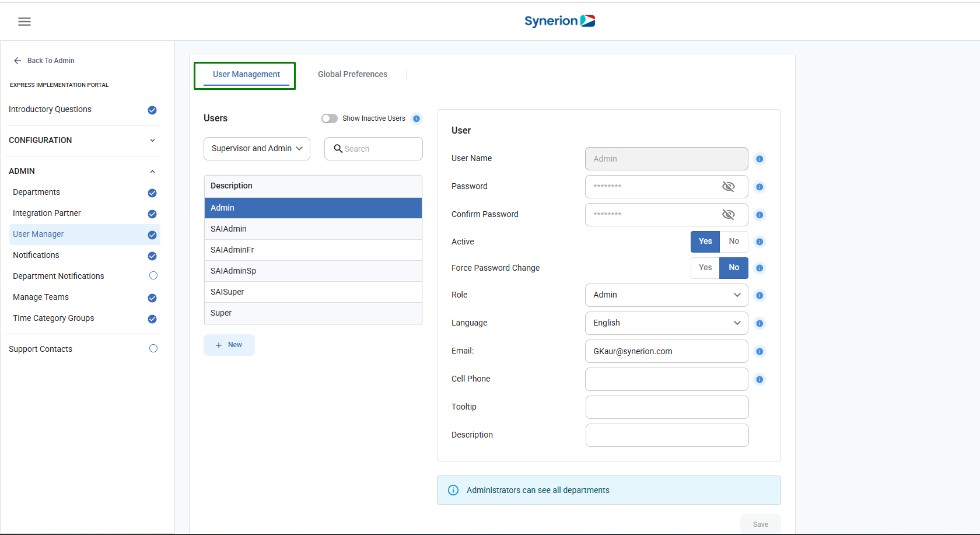This screenshot has height=535, width=980.
Task: Open the Language dropdown
Action: pyautogui.click(x=667, y=323)
